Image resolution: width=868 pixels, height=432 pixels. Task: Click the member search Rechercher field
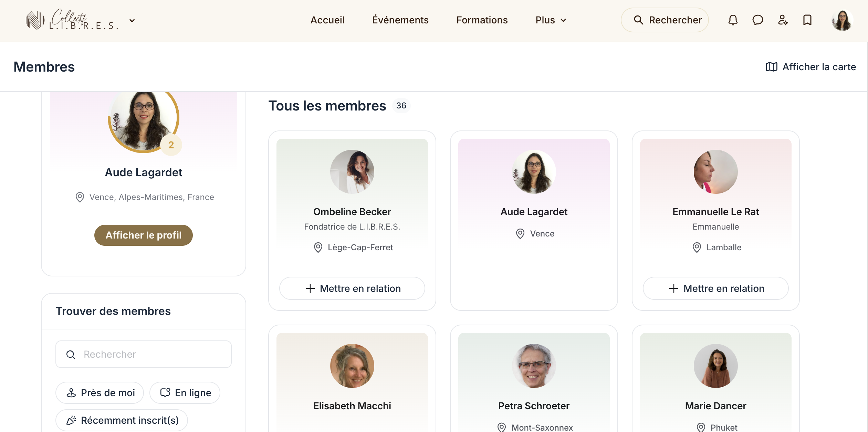pos(144,354)
